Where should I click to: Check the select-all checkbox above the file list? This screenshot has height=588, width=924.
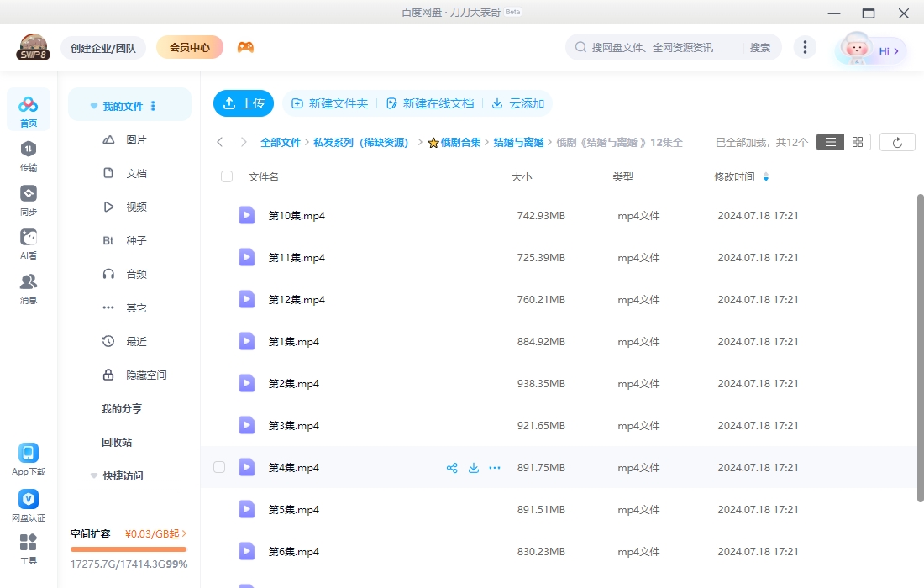(x=226, y=176)
